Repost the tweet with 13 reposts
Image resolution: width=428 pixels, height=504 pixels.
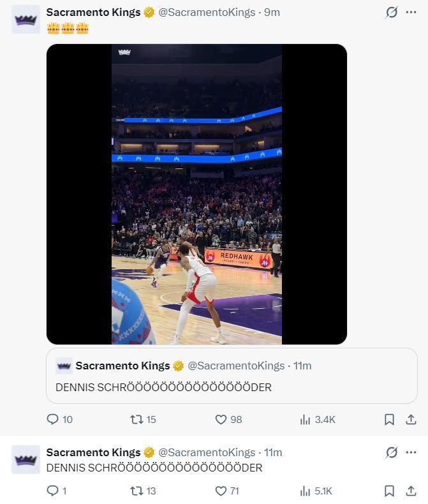(x=136, y=491)
